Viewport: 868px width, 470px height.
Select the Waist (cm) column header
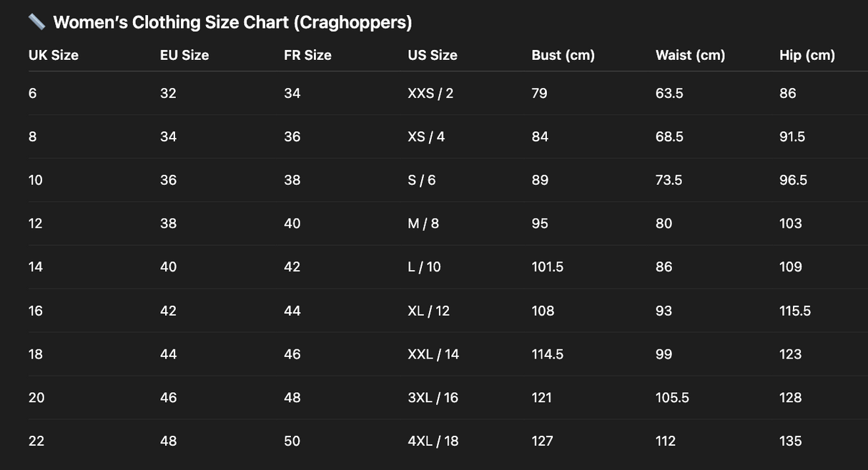(x=690, y=55)
